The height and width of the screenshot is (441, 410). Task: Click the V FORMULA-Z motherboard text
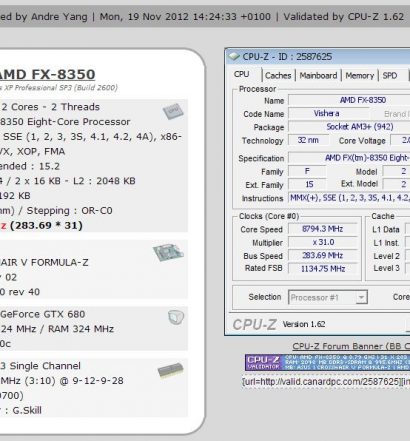[55, 263]
